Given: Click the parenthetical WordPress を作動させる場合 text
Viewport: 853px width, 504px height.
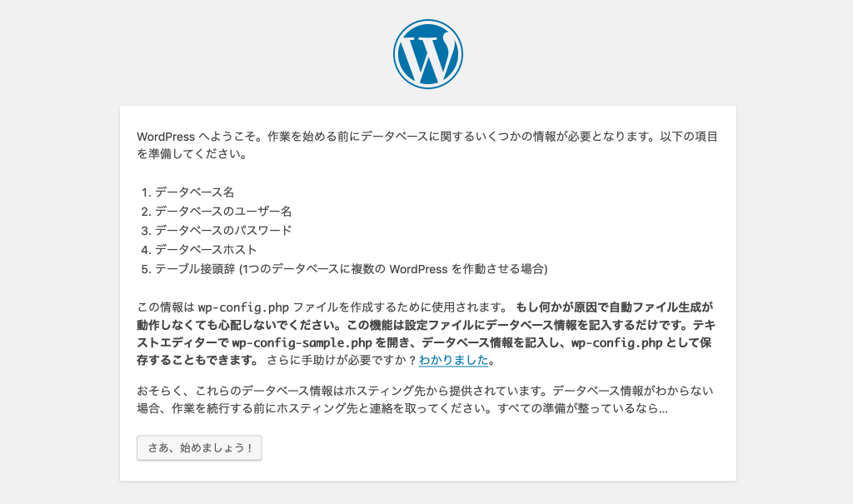Looking at the screenshot, I should [x=468, y=269].
